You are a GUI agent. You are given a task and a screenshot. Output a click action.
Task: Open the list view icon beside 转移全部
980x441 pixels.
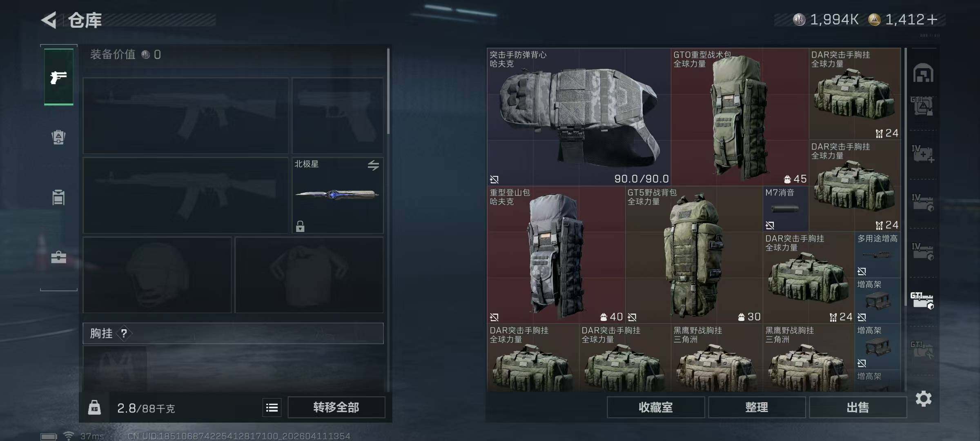(272, 408)
